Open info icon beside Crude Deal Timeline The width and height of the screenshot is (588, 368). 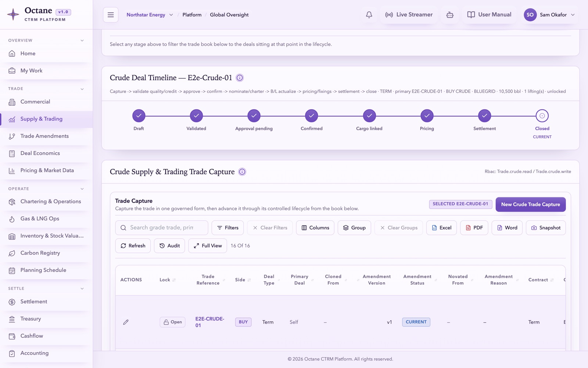pos(240,78)
